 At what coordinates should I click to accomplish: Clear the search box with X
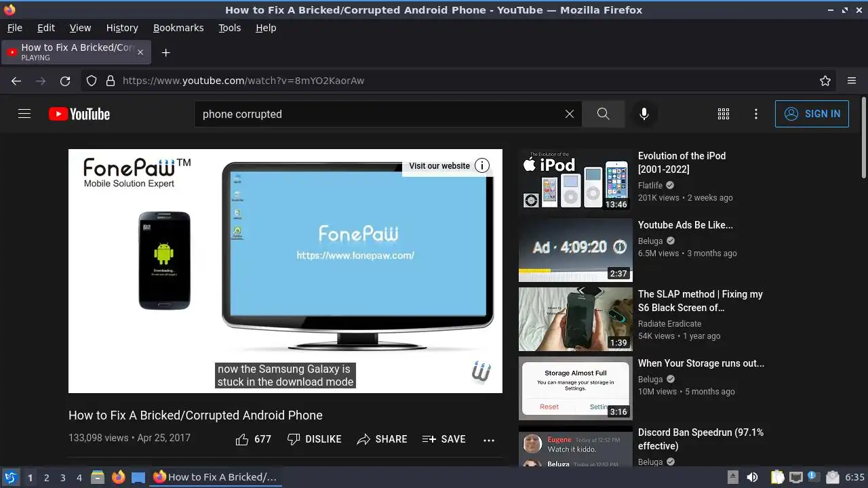pyautogui.click(x=570, y=114)
